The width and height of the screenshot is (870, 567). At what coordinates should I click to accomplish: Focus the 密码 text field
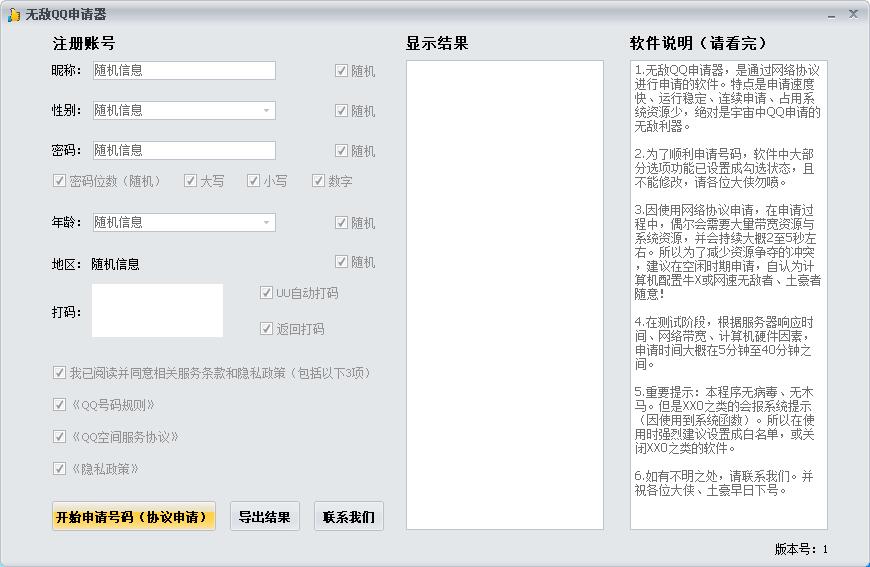tap(183, 150)
